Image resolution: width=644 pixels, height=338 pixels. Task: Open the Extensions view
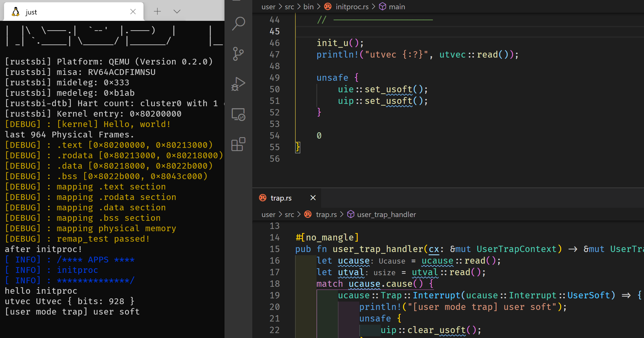tap(238, 144)
